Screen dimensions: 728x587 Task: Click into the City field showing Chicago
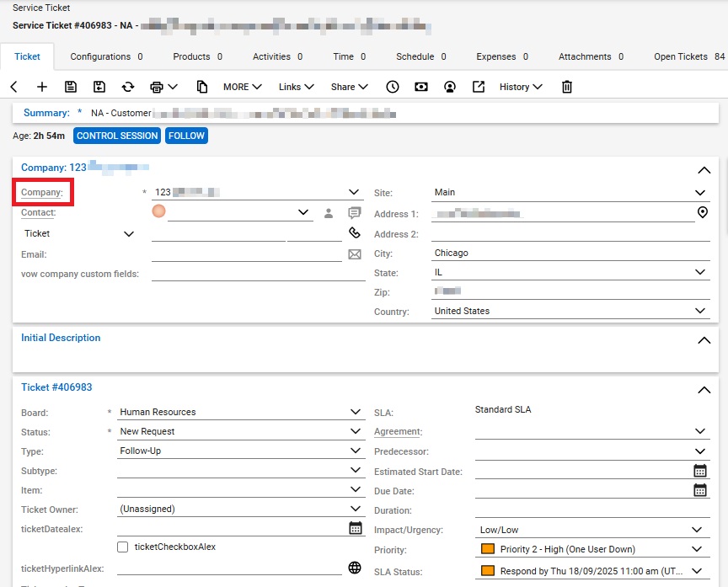(570, 253)
